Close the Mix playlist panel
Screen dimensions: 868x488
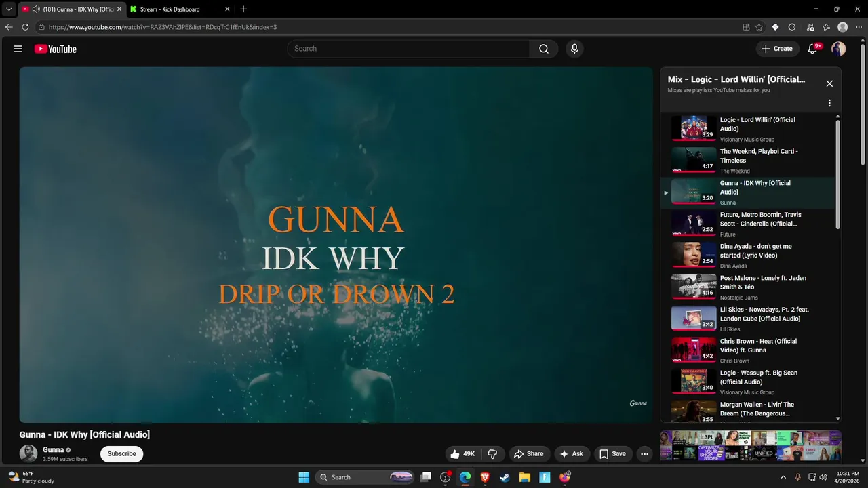829,83
